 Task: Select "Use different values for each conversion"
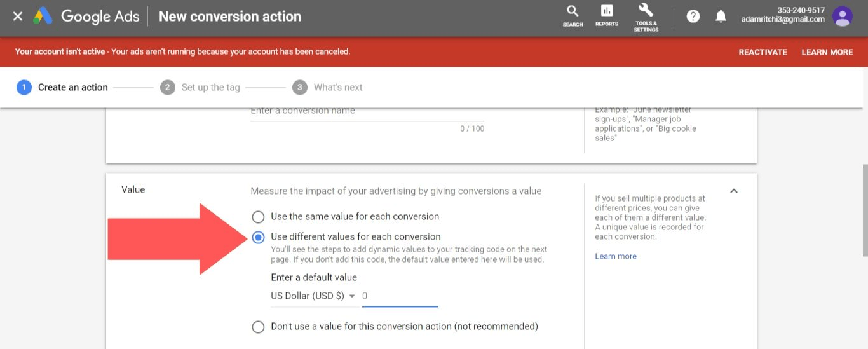[258, 237]
